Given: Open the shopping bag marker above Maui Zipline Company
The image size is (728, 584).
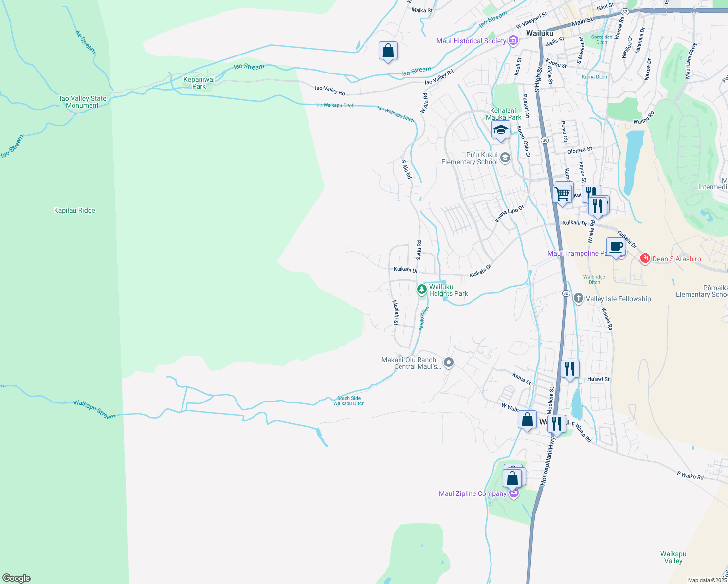Looking at the screenshot, I should click(x=512, y=478).
